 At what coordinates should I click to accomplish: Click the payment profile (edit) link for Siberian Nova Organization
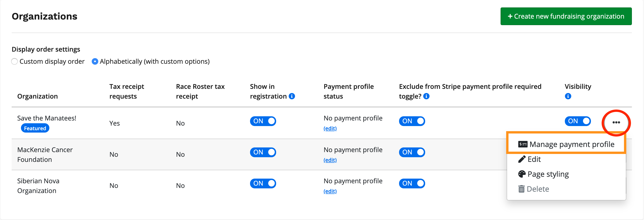click(x=330, y=191)
